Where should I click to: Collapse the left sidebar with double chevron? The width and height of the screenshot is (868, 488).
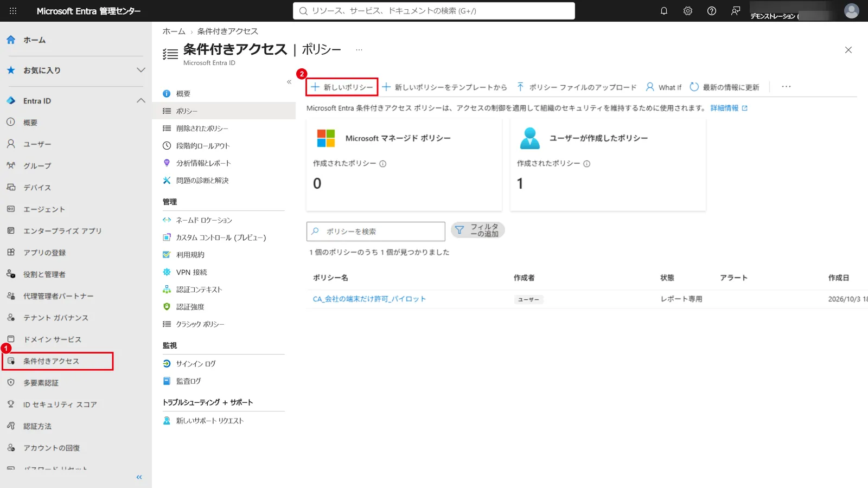click(x=139, y=477)
